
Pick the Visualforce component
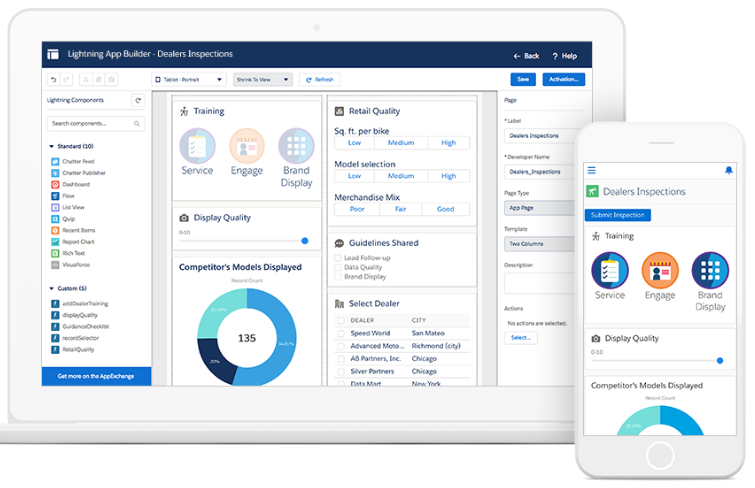pyautogui.click(x=71, y=265)
